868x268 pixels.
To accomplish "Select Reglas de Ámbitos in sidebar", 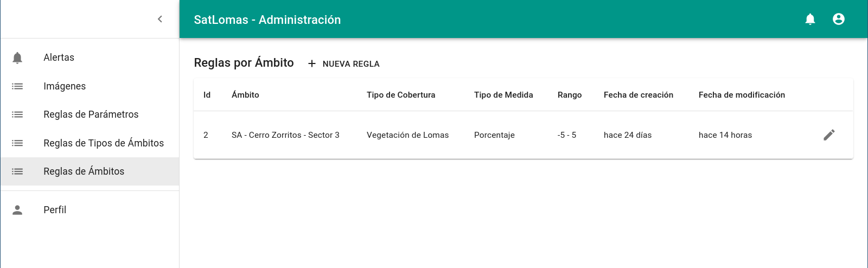I will [x=90, y=171].
